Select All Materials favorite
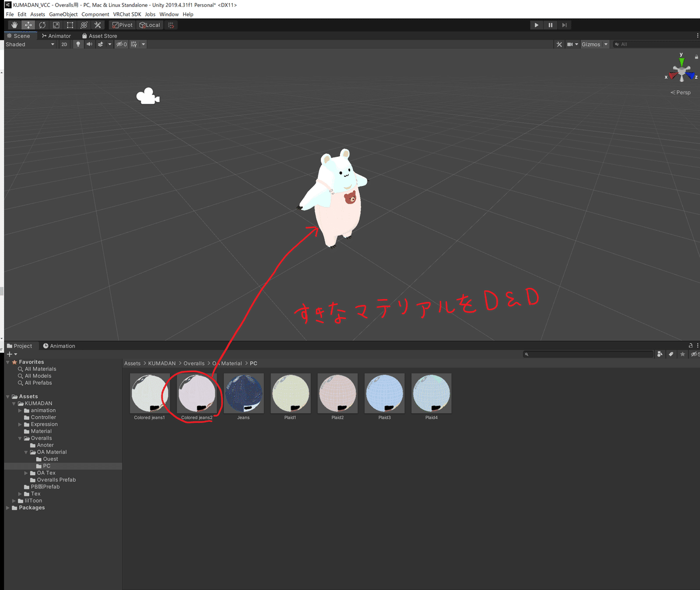Viewport: 700px width, 590px height. [40, 369]
